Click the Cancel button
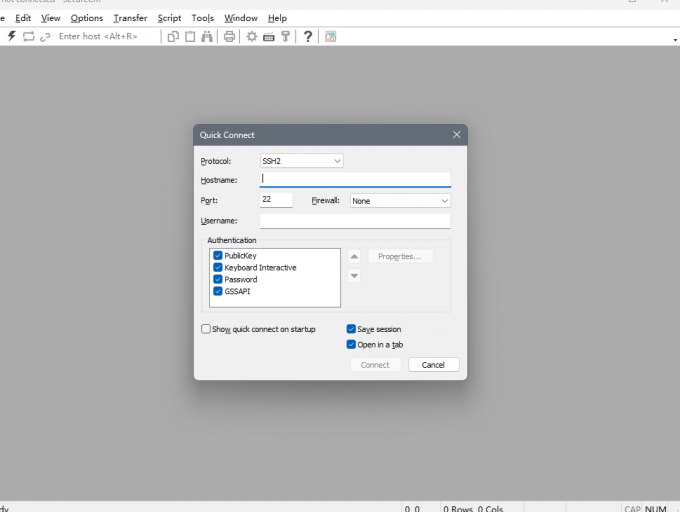Screen dimensions: 680x512 point(433,365)
